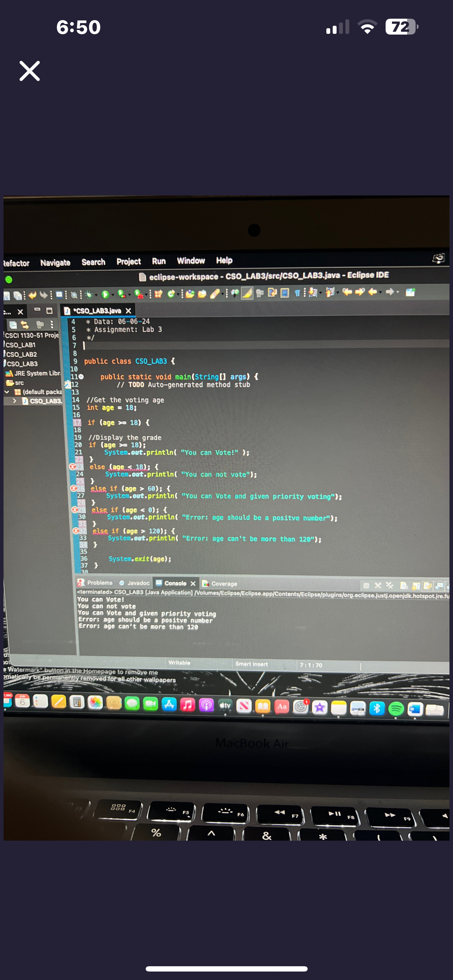This screenshot has height=980, width=453.
Task: Toggle Show Whitespace Characters paragraph icon
Action: tap(297, 292)
